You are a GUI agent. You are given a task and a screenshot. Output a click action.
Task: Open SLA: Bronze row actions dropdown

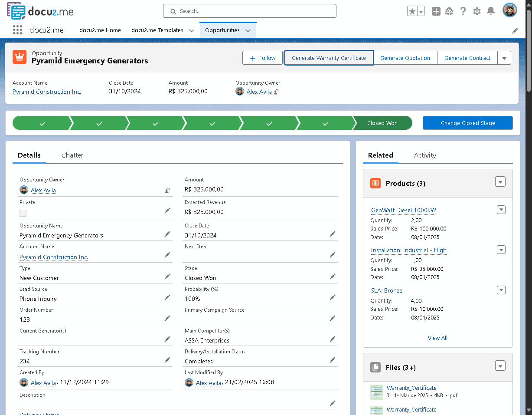click(501, 290)
